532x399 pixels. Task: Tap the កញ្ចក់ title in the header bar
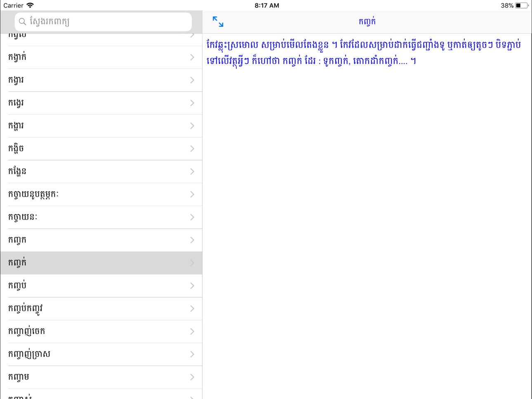coord(367,22)
